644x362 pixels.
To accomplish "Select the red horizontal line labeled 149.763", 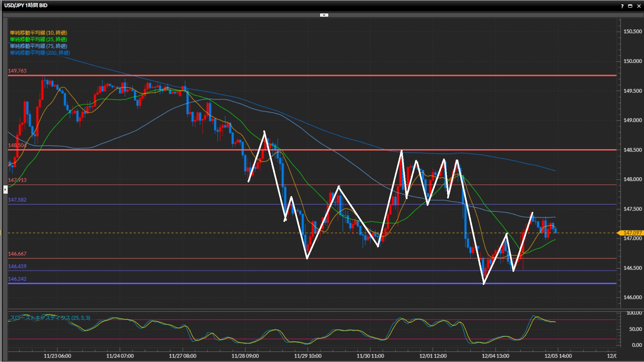I will [302, 75].
